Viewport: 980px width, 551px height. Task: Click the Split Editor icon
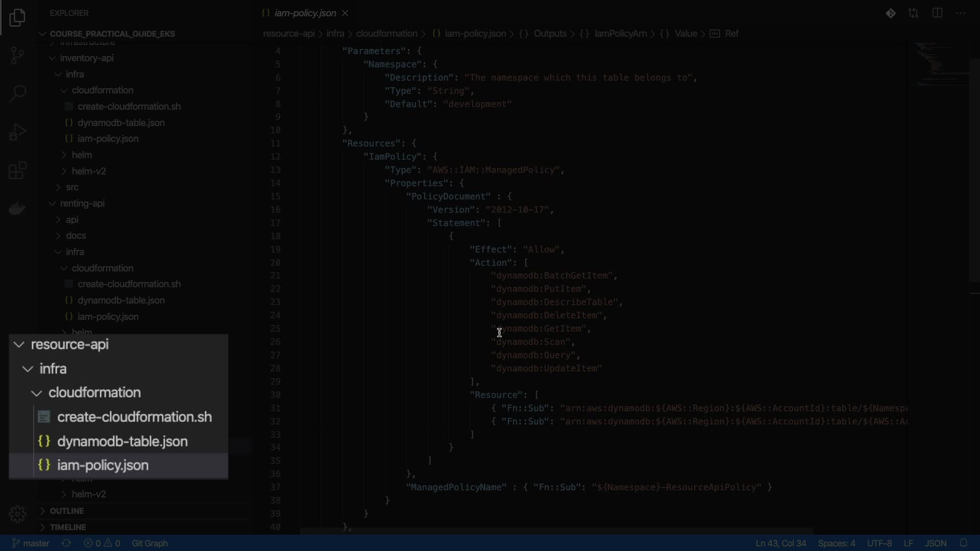tap(937, 13)
